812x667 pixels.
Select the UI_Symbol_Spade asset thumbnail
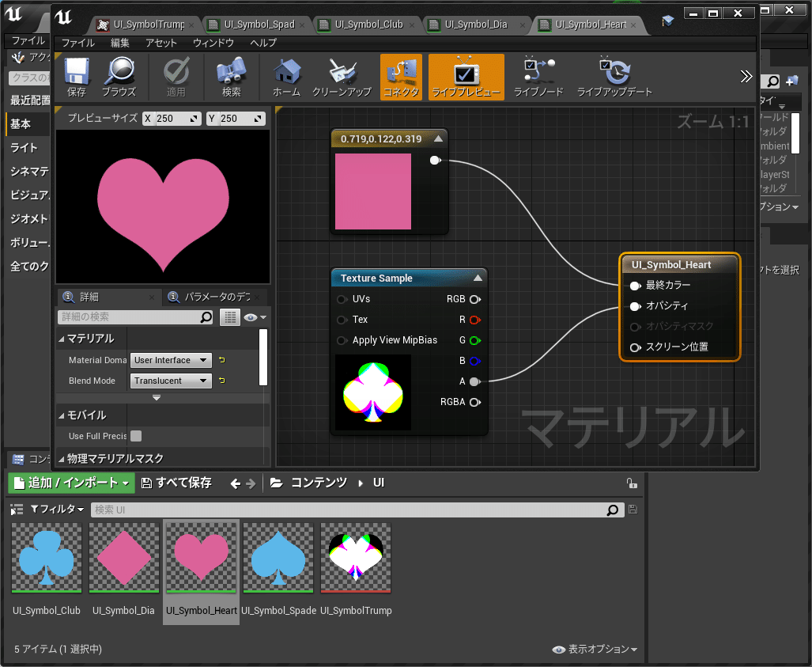(x=278, y=558)
